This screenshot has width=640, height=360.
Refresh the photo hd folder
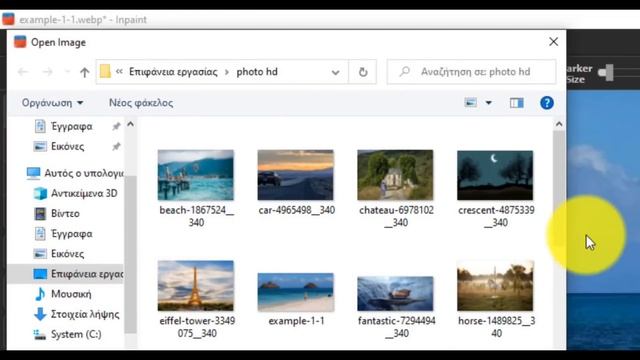point(363,72)
